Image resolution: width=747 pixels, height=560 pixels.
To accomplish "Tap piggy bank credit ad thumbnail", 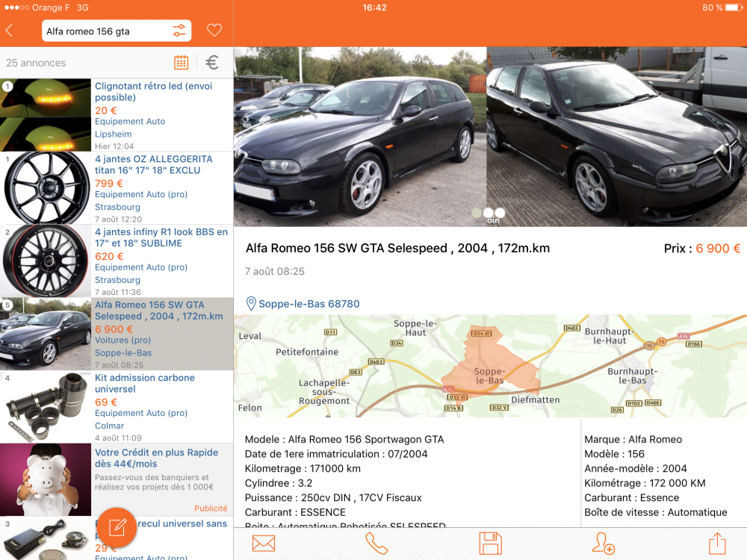I will pos(46,479).
